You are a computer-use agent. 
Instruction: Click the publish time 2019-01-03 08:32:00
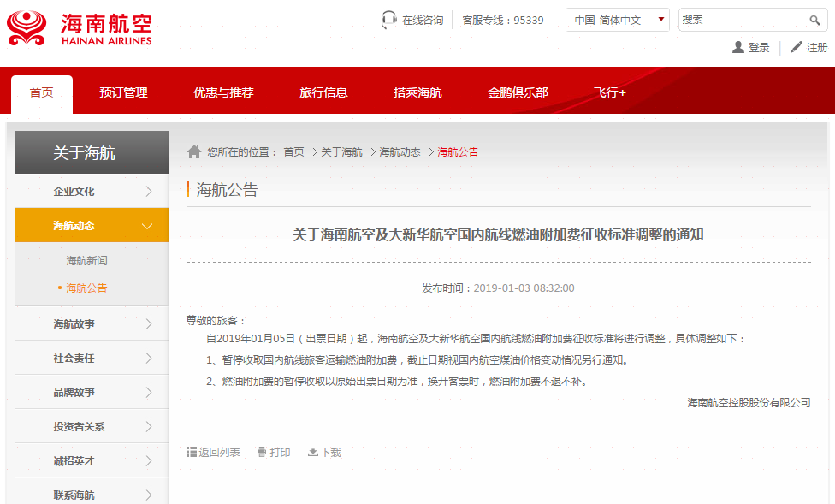click(x=524, y=288)
